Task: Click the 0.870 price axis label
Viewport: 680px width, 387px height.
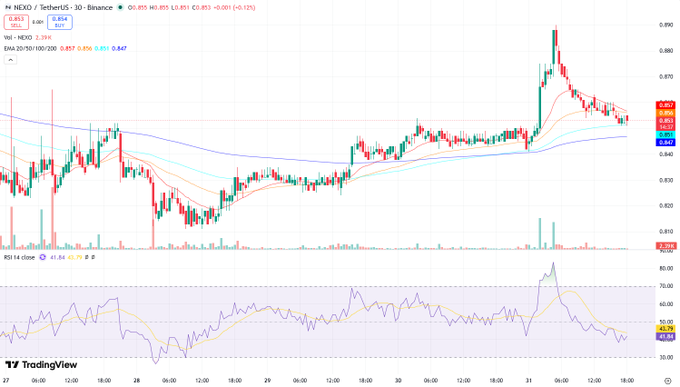Action: 666,76
